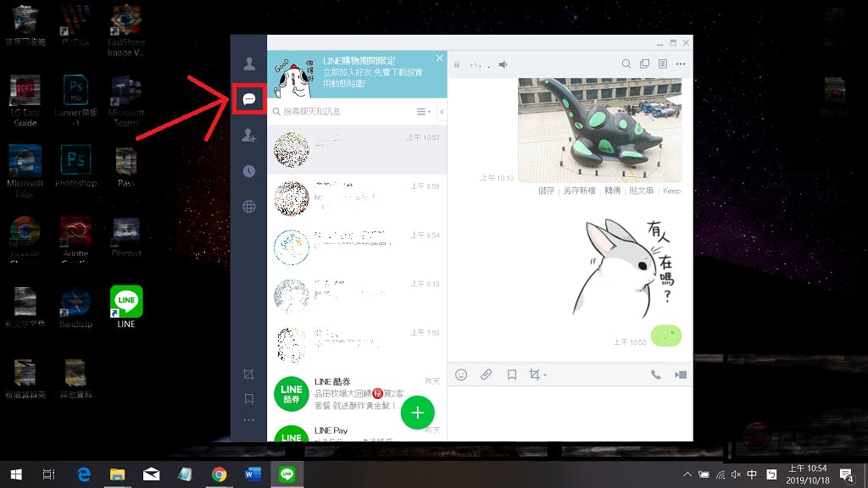Open the Friends tab in LINE sidebar
868x488 pixels.
coord(249,64)
